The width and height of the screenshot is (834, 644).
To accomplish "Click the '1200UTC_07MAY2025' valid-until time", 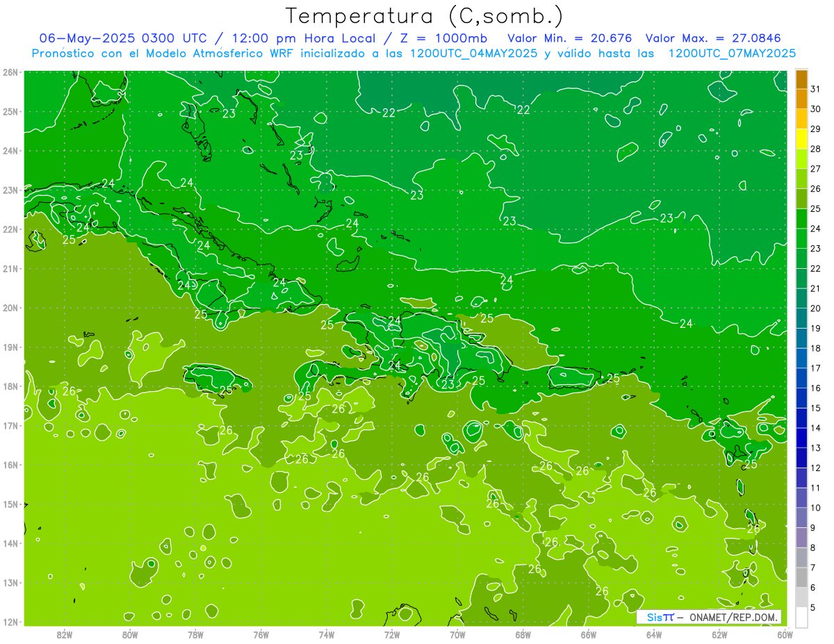I will pyautogui.click(x=732, y=53).
